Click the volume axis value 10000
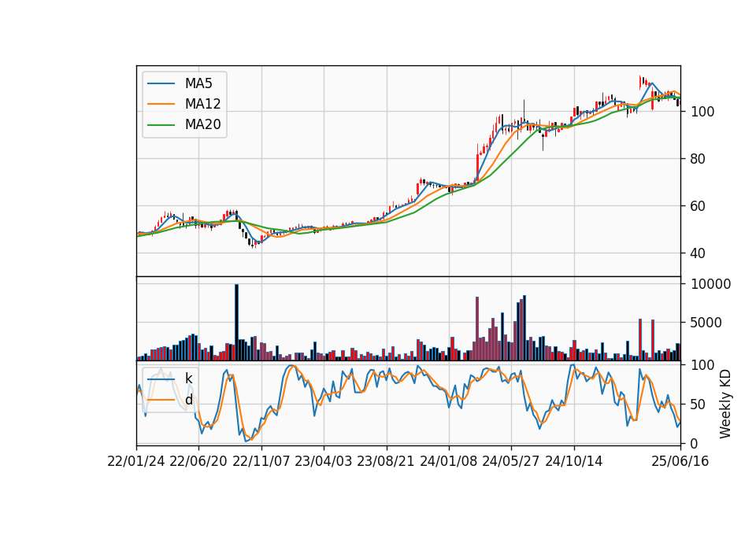 pyautogui.click(x=711, y=284)
